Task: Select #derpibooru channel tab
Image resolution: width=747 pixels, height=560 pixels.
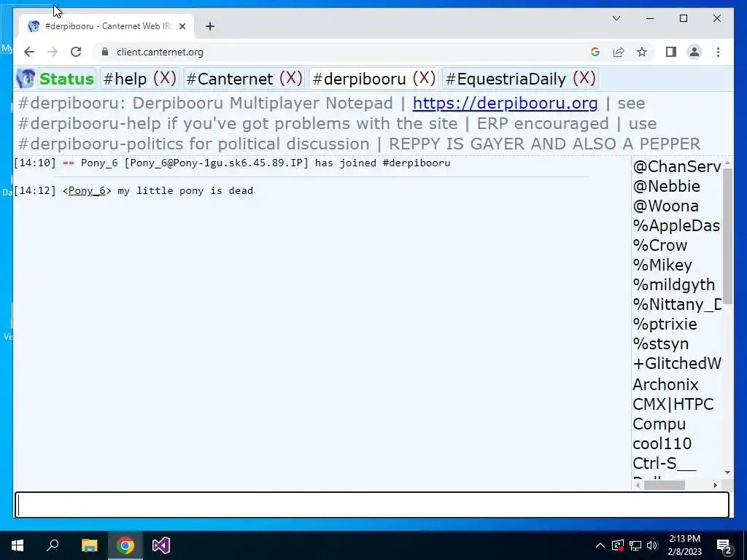Action: tap(359, 79)
